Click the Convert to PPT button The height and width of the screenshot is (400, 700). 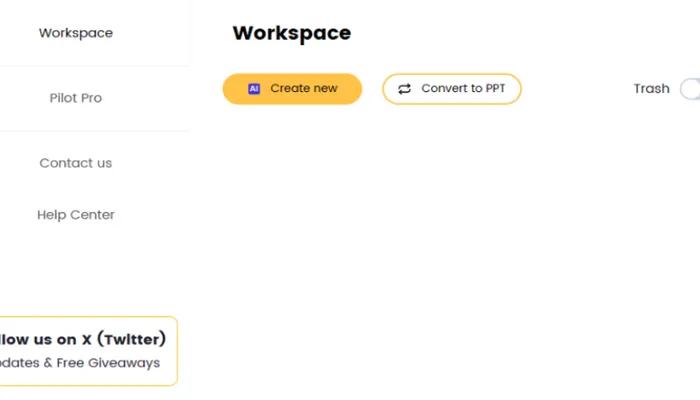(x=452, y=89)
